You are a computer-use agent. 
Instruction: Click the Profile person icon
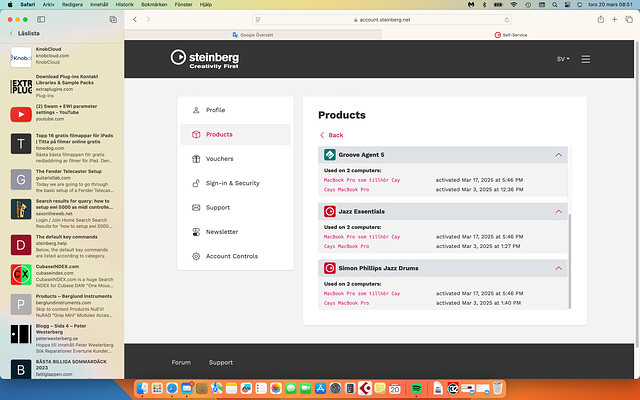click(x=196, y=110)
